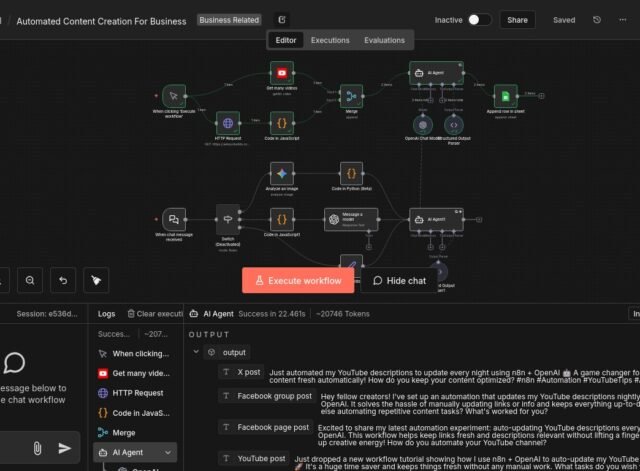The height and width of the screenshot is (471, 640).
Task: Select the Append row in sheet node
Action: click(505, 96)
